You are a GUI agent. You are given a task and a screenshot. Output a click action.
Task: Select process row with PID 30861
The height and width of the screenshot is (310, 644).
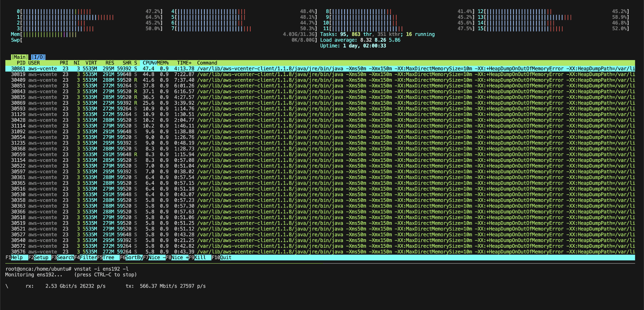click(320, 69)
